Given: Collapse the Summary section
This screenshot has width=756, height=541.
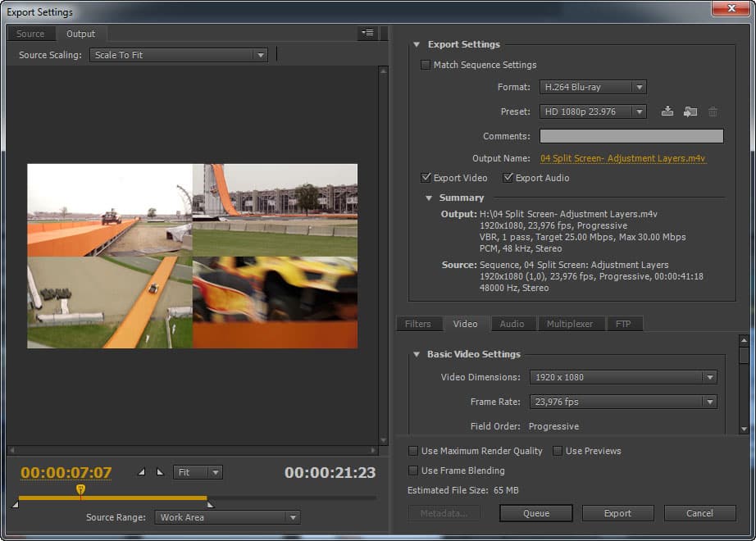Looking at the screenshot, I should [429, 198].
